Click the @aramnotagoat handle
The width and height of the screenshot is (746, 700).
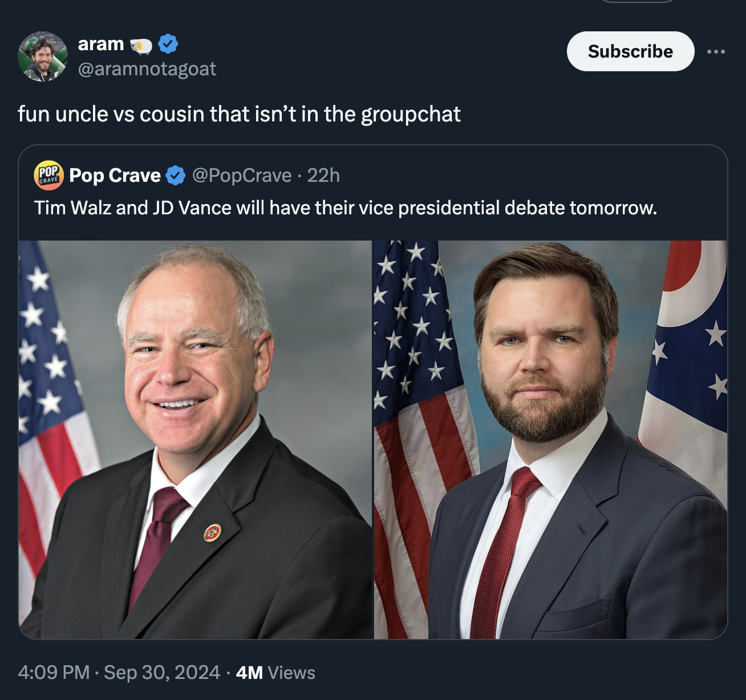pos(148,69)
